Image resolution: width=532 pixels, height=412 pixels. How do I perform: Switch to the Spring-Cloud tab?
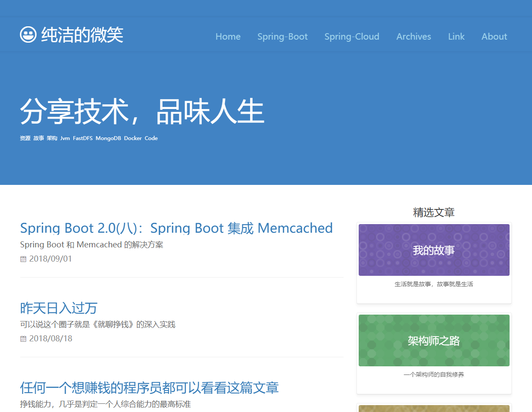[352, 37]
